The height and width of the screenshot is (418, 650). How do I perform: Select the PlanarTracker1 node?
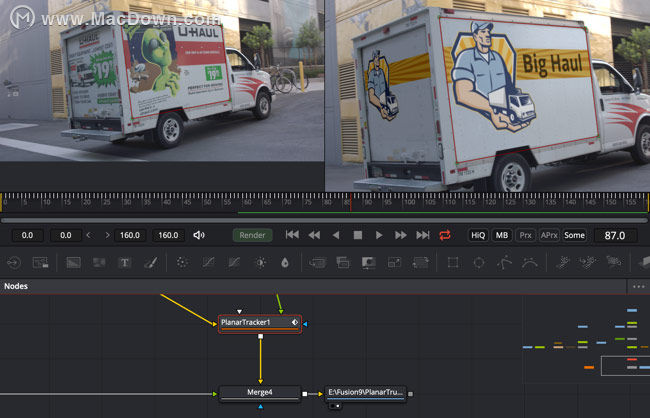260,323
